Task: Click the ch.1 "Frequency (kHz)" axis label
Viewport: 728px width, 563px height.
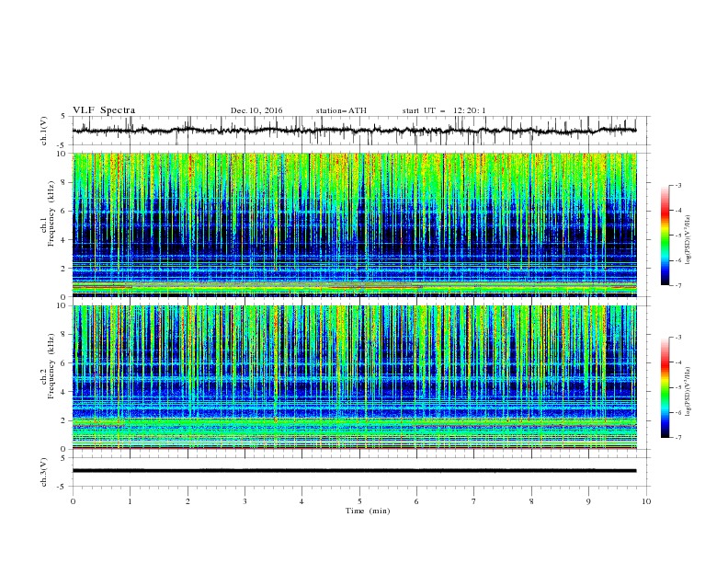Action: coord(51,213)
